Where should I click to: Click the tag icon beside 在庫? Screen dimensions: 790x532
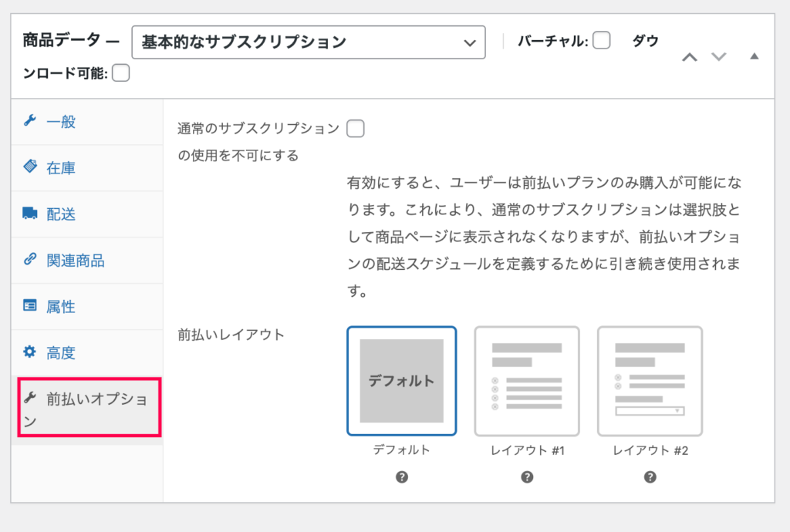pos(30,166)
